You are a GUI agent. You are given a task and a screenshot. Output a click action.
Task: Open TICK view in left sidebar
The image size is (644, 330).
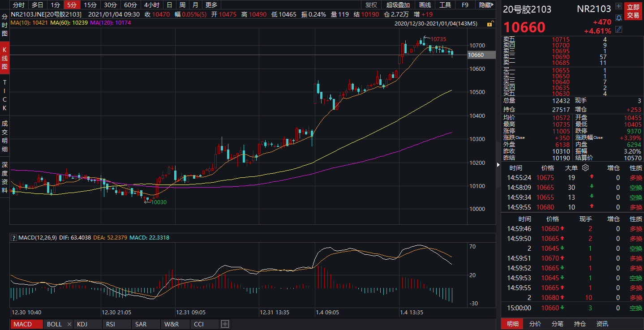pos(5,96)
